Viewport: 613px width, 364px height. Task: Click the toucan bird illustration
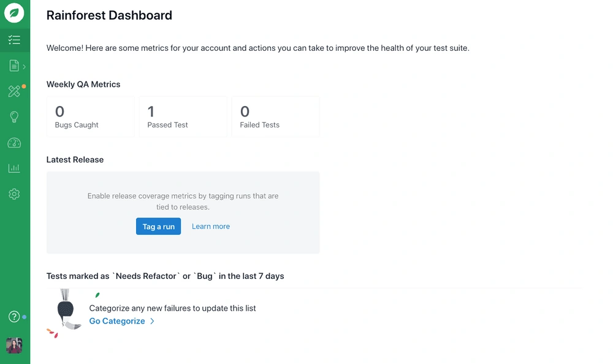tap(66, 313)
